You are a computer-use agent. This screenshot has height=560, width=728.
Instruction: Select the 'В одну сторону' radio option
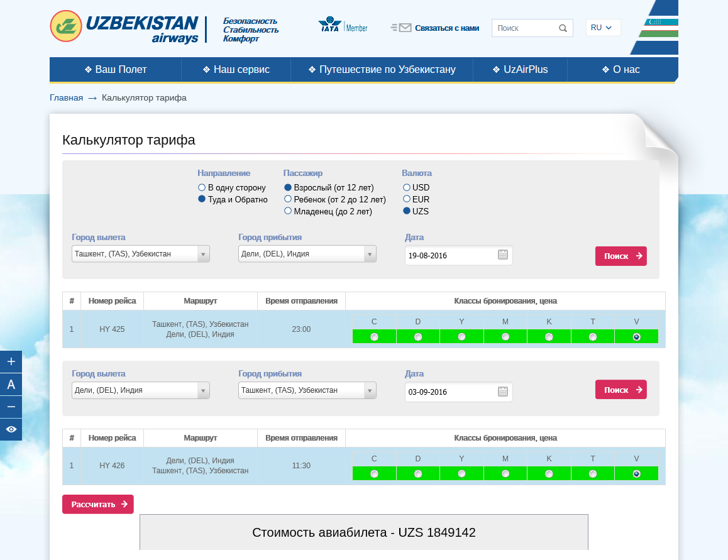coord(202,187)
